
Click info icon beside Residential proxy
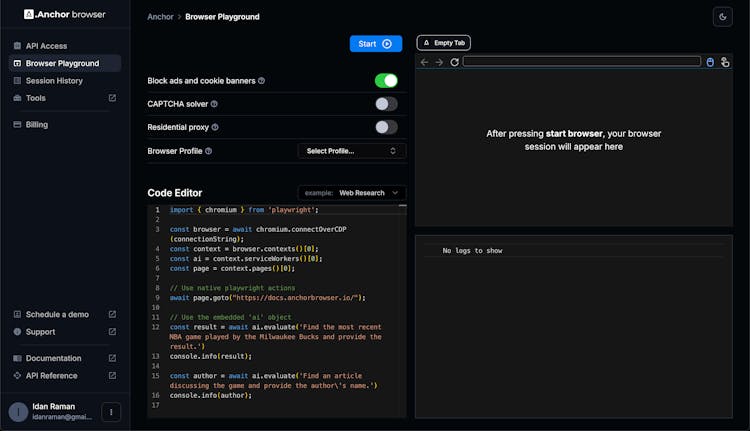coord(215,128)
